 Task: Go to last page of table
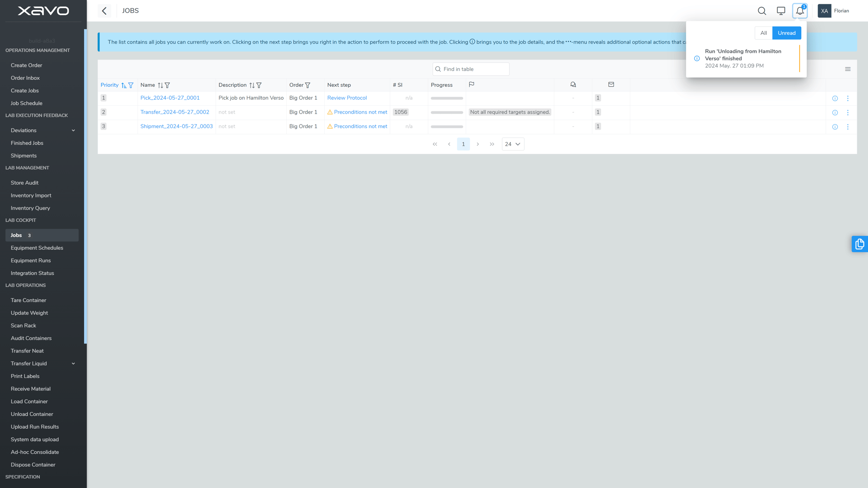(x=492, y=144)
